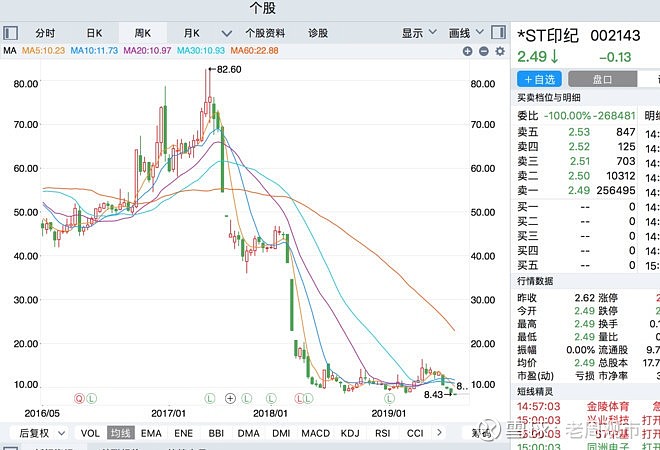The height and width of the screenshot is (450, 660).
Task: Toggle the 均线 moving average indicator
Action: click(x=121, y=433)
